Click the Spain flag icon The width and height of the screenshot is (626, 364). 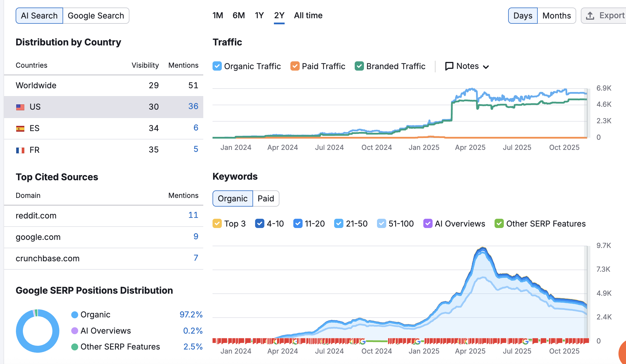[x=20, y=128]
